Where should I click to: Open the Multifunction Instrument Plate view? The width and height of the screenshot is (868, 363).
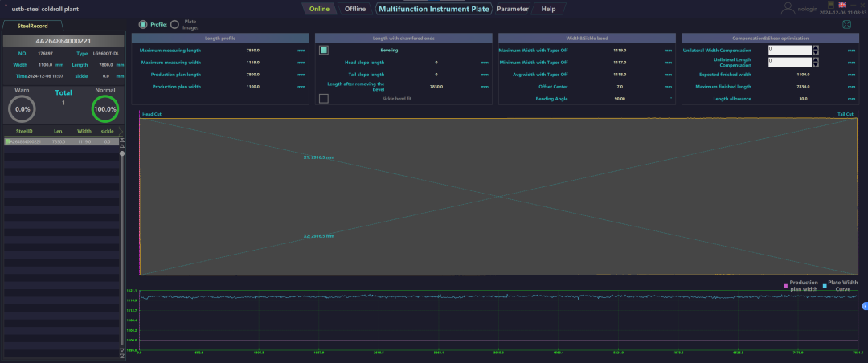(434, 9)
